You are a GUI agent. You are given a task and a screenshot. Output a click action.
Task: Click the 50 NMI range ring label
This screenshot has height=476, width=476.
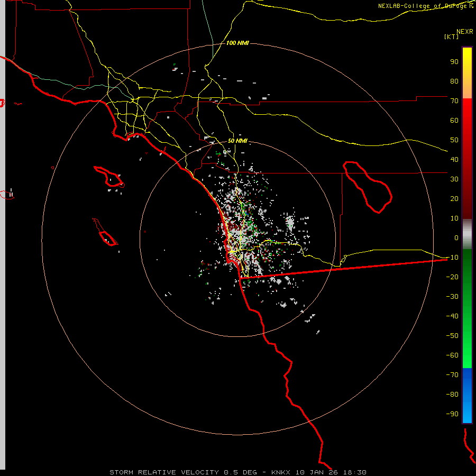(x=237, y=141)
